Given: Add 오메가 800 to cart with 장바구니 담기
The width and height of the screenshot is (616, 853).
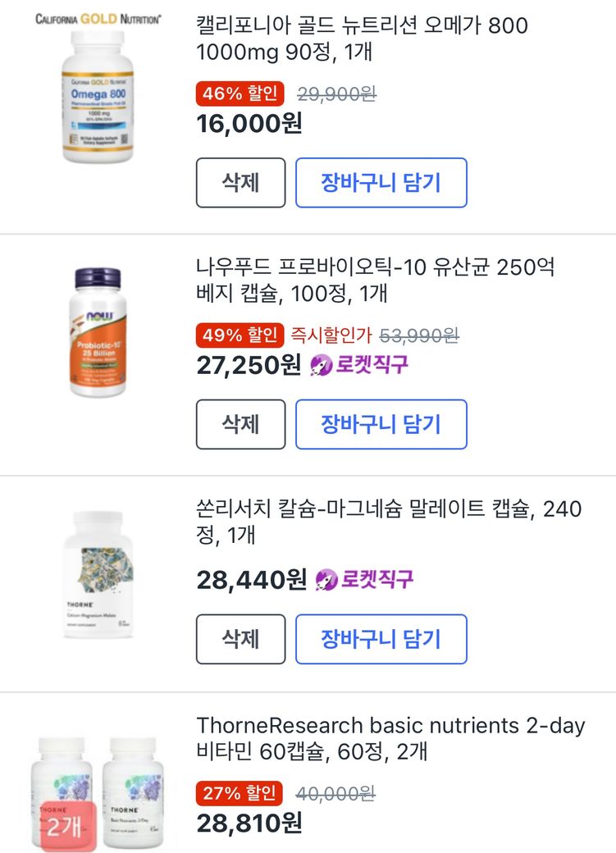Looking at the screenshot, I should click(381, 182).
